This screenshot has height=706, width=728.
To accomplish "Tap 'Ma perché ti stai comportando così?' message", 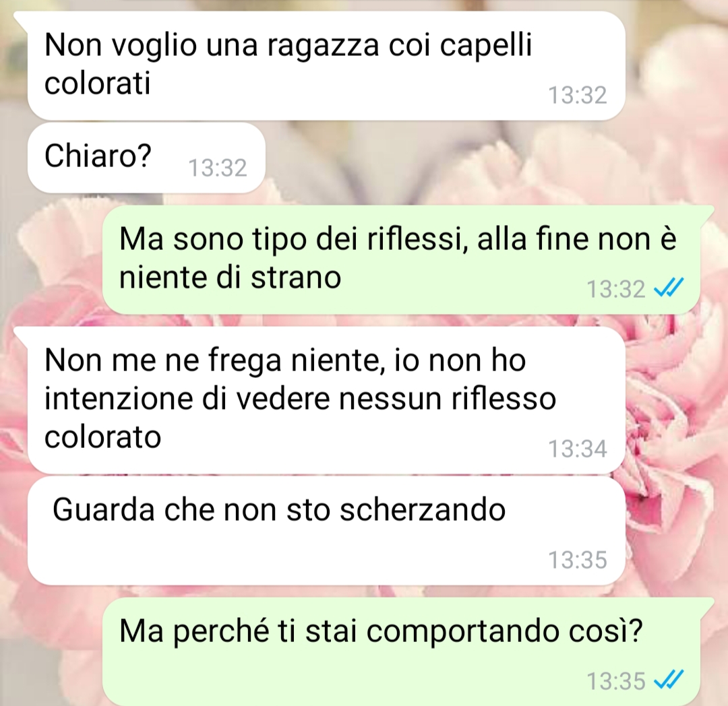I will click(x=401, y=651).
